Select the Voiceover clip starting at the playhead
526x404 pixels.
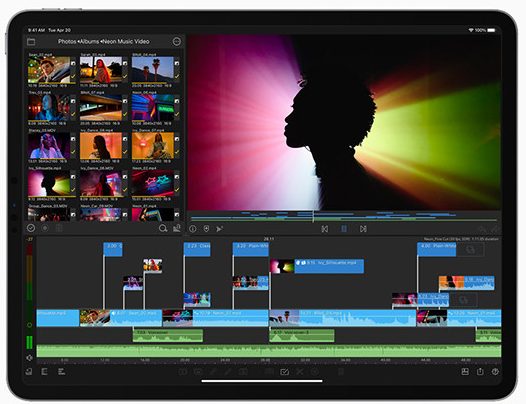(x=302, y=336)
